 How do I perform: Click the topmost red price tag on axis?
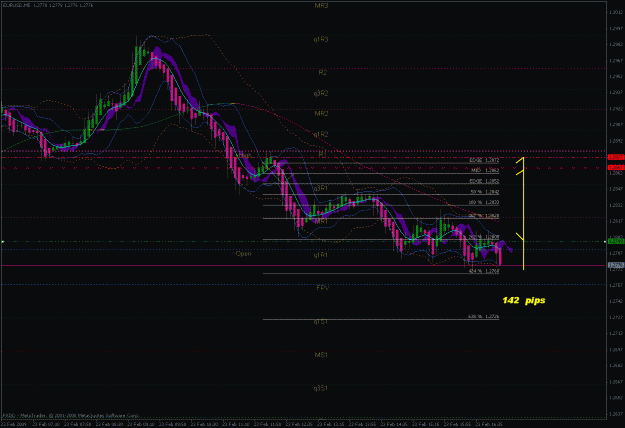click(616, 157)
